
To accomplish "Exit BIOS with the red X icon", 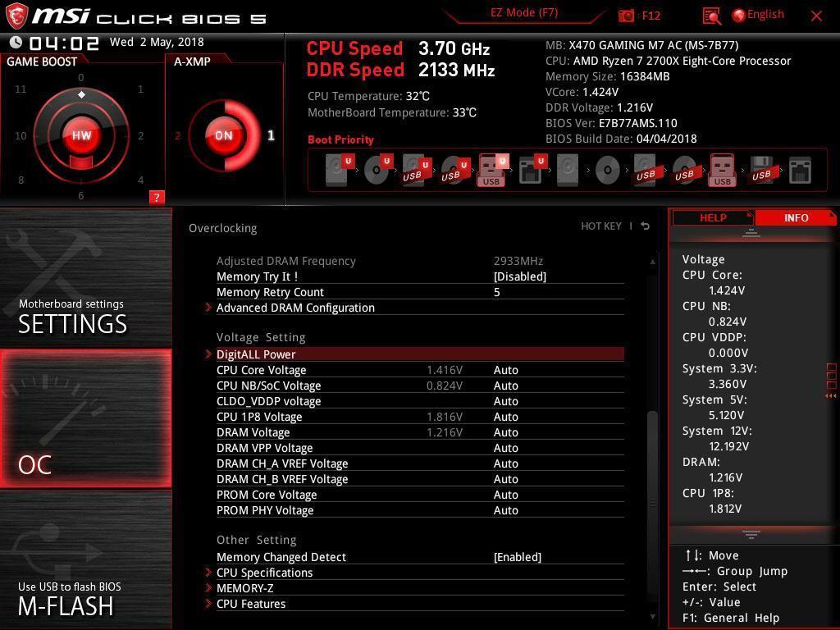I will pyautogui.click(x=816, y=16).
